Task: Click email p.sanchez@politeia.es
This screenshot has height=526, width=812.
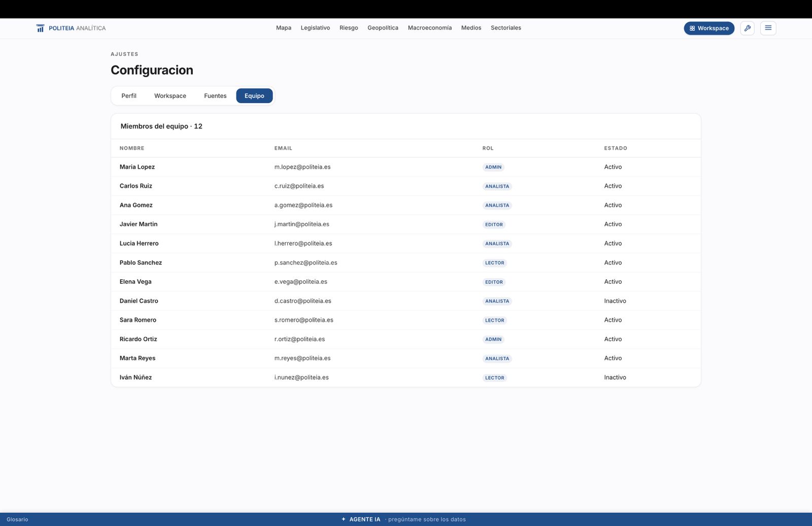Action: tap(306, 262)
